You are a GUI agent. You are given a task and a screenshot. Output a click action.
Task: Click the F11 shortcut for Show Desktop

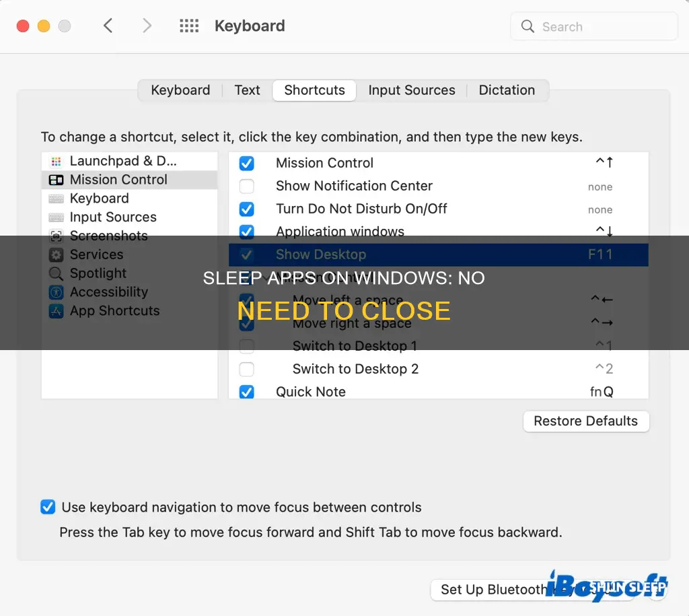tap(600, 254)
